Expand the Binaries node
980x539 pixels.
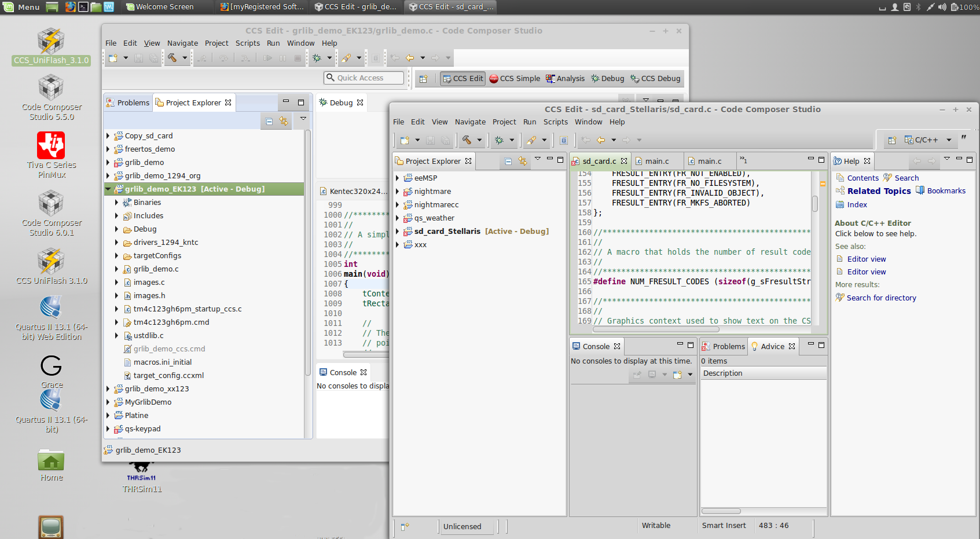(117, 203)
